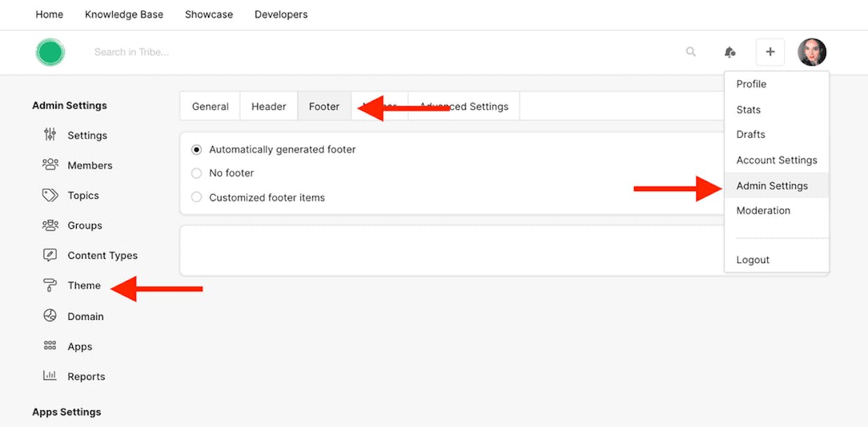Image resolution: width=868 pixels, height=427 pixels.
Task: Open Developers in top navigation
Action: pyautogui.click(x=281, y=14)
